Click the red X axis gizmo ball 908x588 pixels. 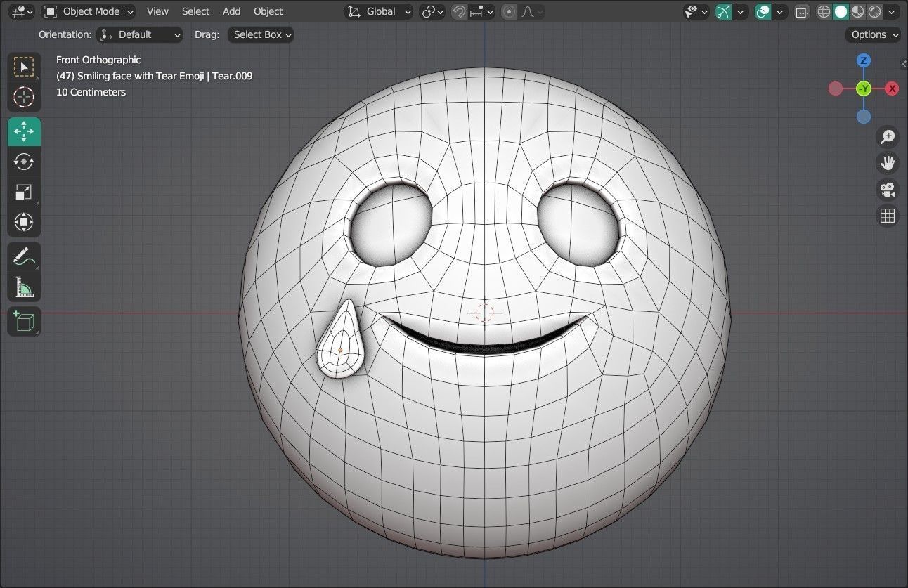(x=892, y=89)
